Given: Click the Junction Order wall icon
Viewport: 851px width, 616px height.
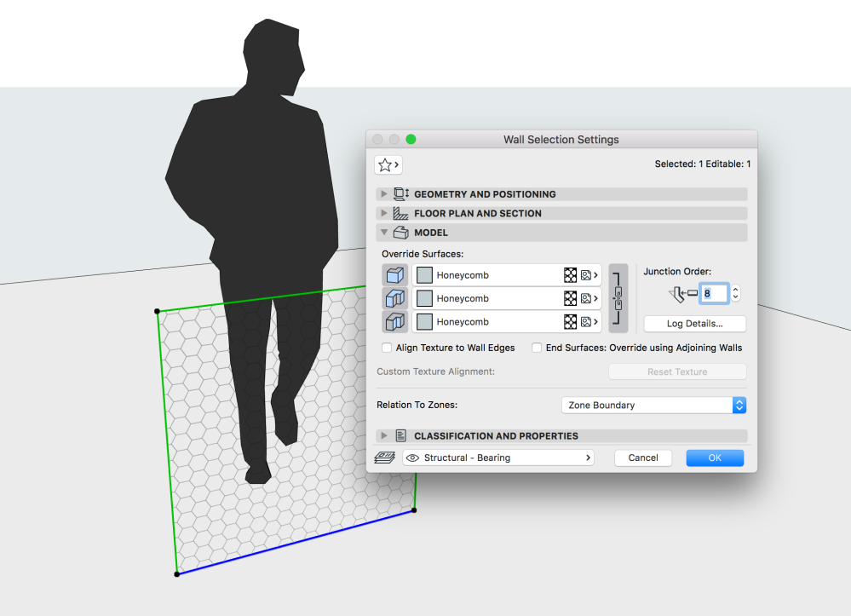Looking at the screenshot, I should pos(682,294).
